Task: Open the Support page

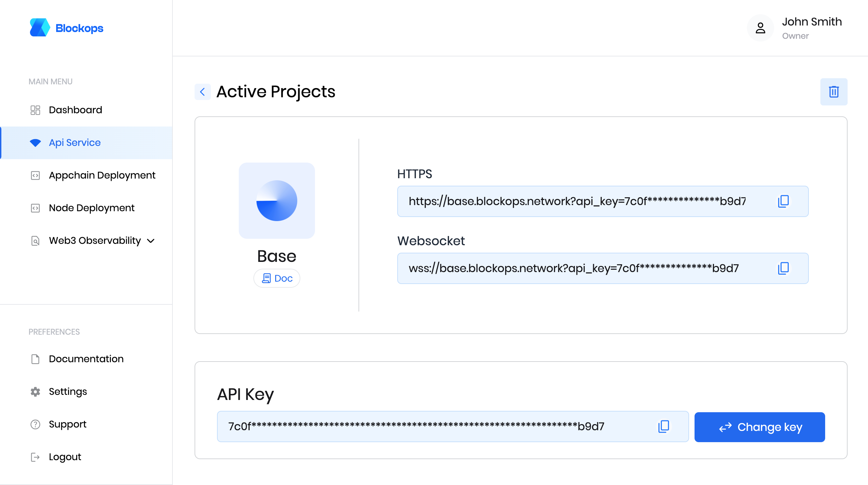Action: point(67,424)
